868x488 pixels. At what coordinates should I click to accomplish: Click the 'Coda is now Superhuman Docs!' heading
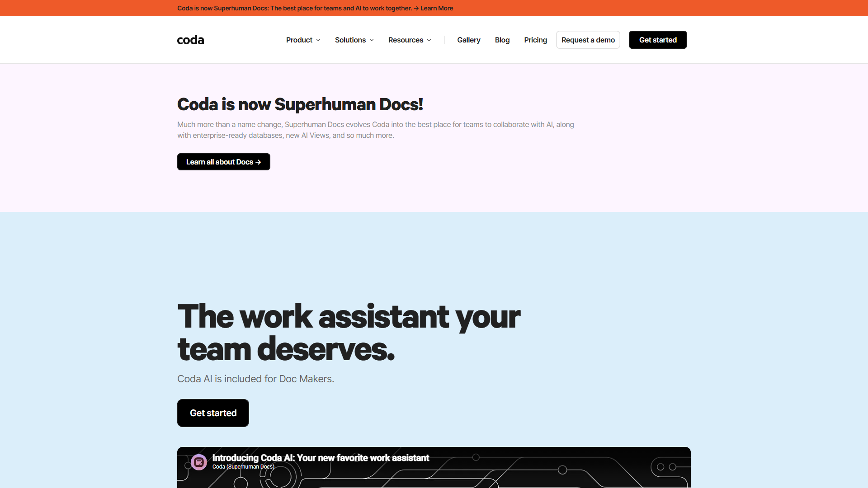pos(300,104)
